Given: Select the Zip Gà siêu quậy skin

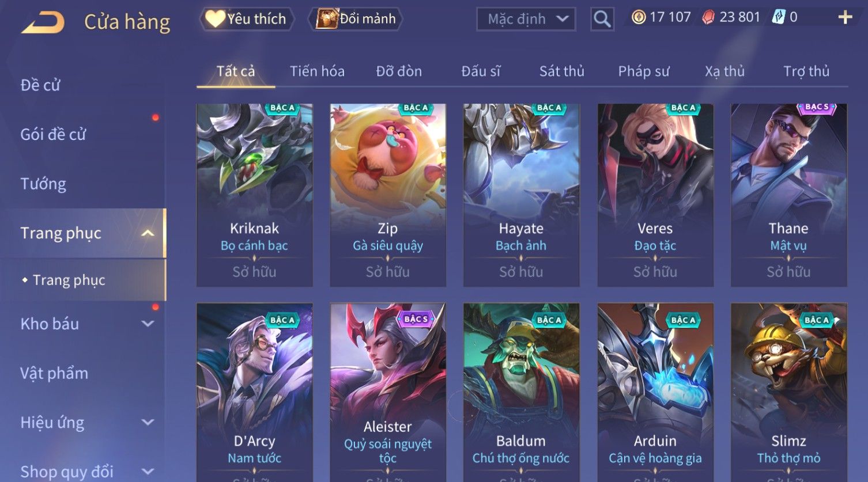Looking at the screenshot, I should 388,195.
